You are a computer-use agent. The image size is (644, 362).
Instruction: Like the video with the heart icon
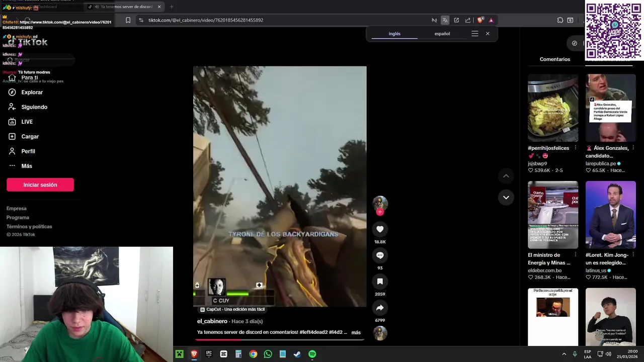point(380,229)
